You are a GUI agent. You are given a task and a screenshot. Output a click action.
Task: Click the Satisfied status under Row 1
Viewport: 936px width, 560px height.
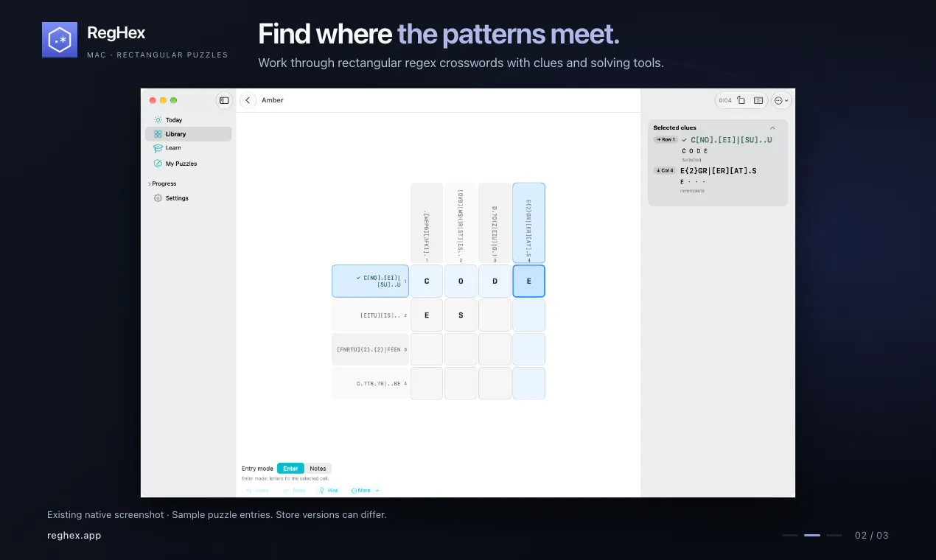691,160
